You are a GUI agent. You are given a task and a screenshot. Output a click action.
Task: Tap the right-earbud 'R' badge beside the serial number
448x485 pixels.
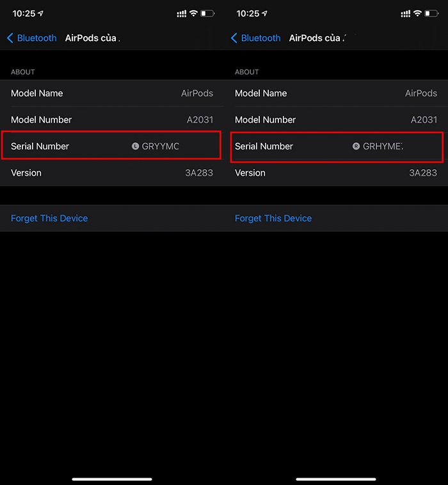356,146
